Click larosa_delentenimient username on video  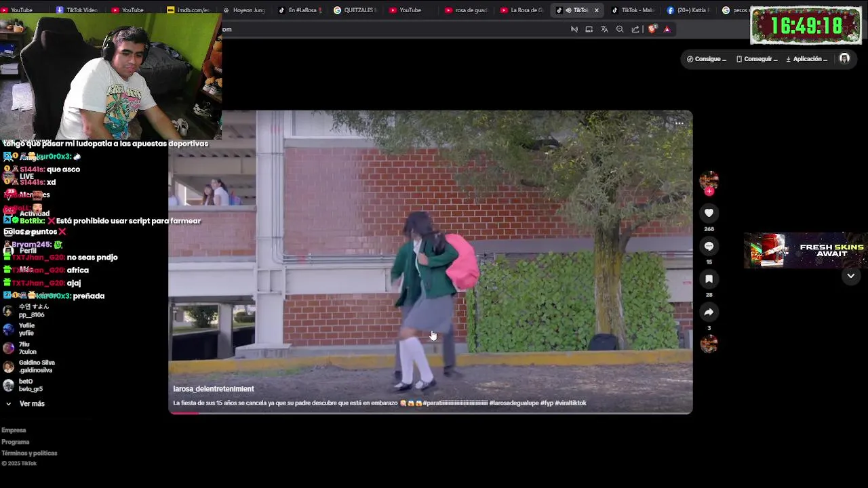pyautogui.click(x=214, y=389)
